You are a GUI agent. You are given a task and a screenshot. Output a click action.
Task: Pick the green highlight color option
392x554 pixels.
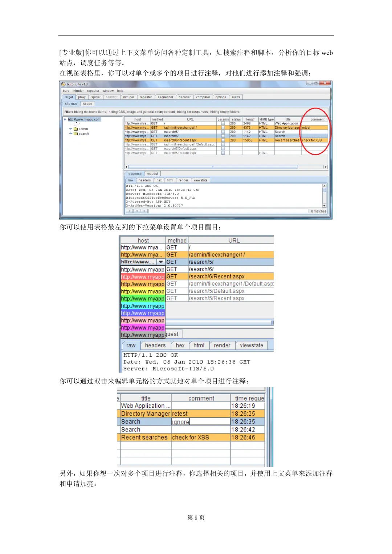point(143,299)
